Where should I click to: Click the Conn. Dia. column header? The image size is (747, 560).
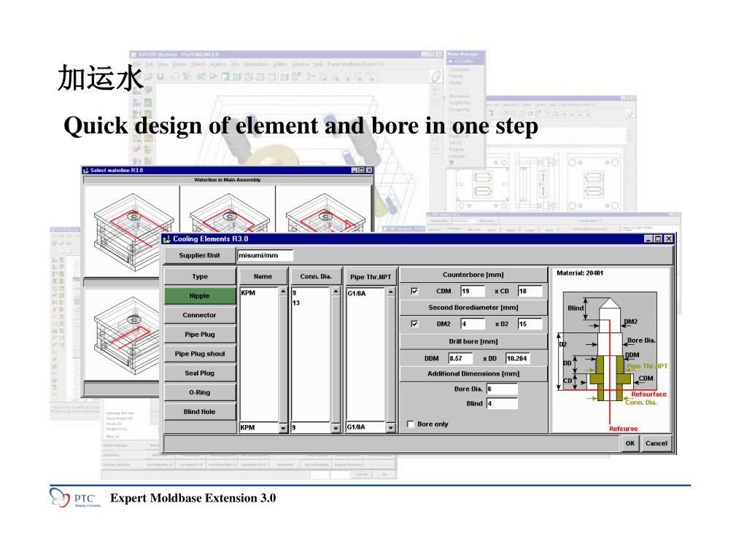316,276
